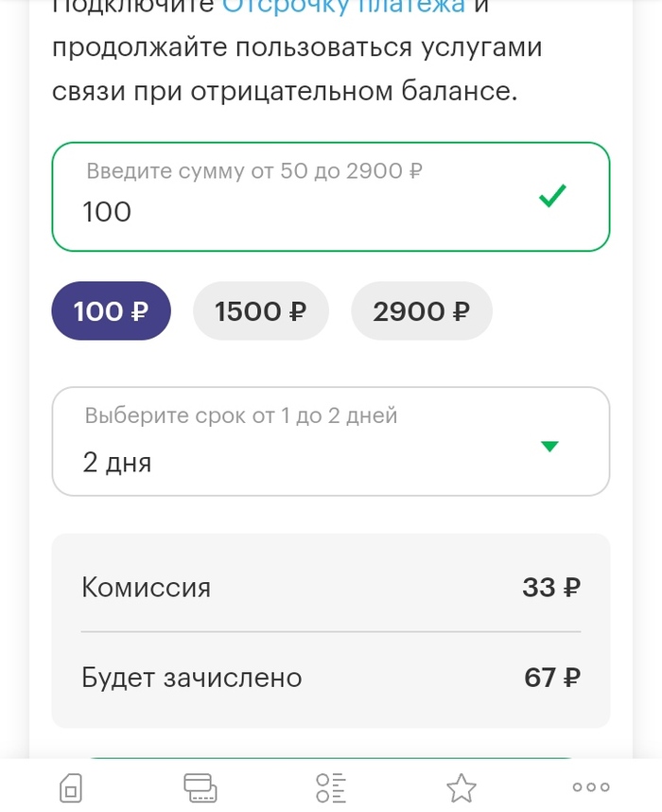The image size is (662, 812).
Task: Open the 'Отсрочку платежа' link
Action: point(343,8)
